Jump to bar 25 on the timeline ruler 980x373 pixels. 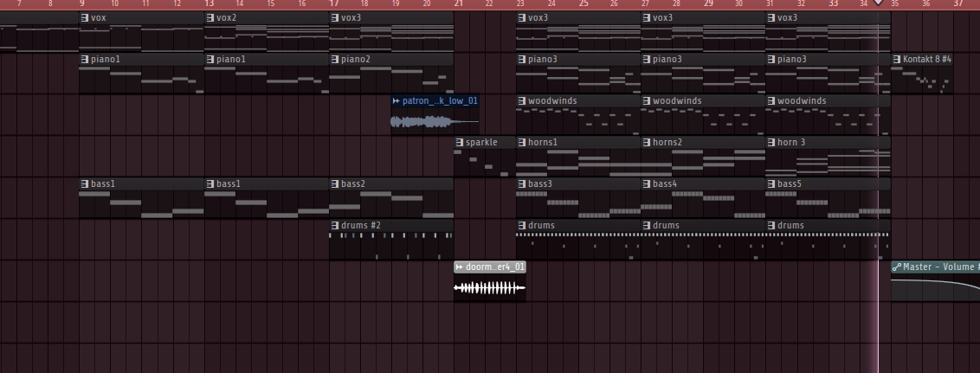click(x=583, y=3)
